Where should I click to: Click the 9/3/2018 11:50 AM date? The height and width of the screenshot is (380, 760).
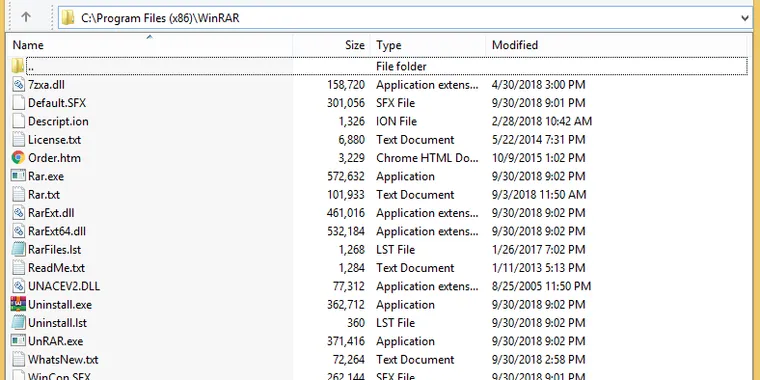point(539,194)
